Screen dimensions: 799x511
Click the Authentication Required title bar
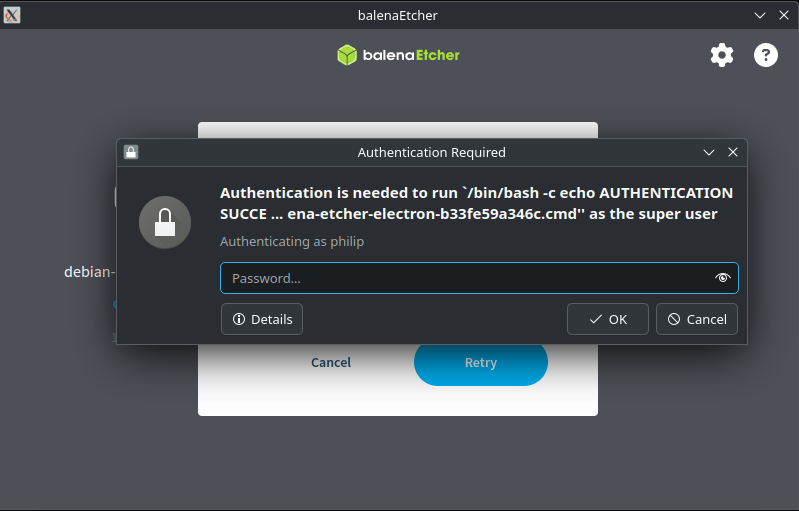point(432,152)
